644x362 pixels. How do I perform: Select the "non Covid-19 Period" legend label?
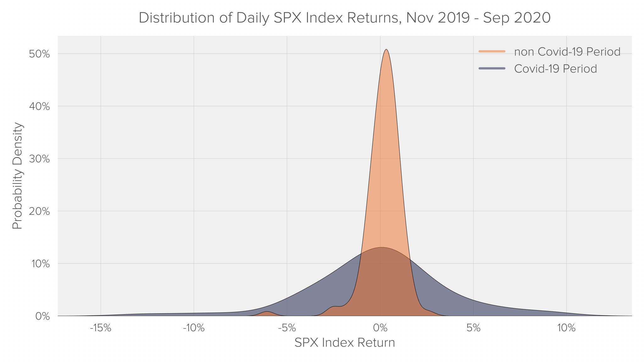coord(567,52)
